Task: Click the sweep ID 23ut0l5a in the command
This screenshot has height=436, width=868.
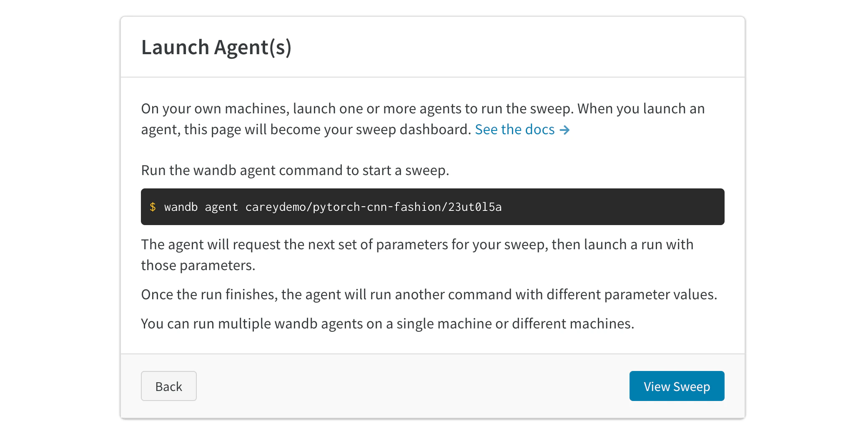Action: pos(475,206)
